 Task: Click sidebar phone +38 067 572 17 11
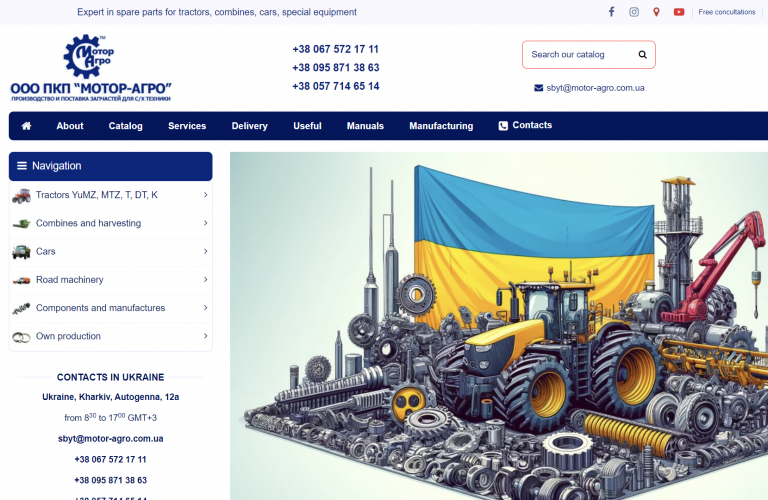click(x=111, y=459)
